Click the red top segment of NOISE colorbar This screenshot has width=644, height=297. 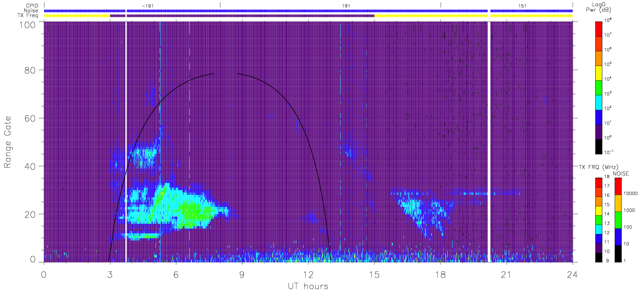(x=618, y=186)
